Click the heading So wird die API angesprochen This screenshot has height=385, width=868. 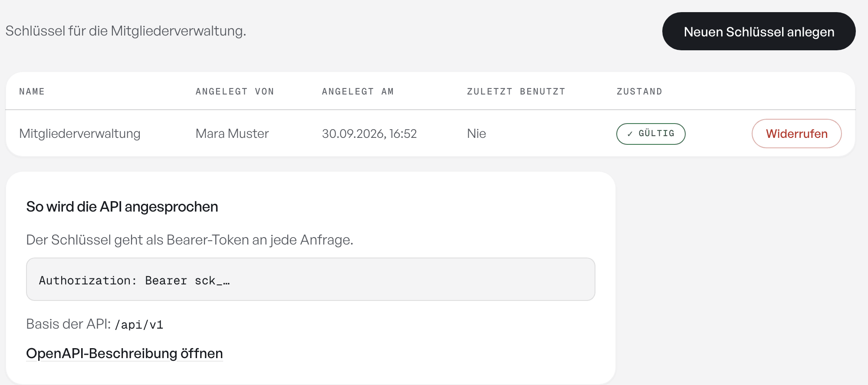122,207
